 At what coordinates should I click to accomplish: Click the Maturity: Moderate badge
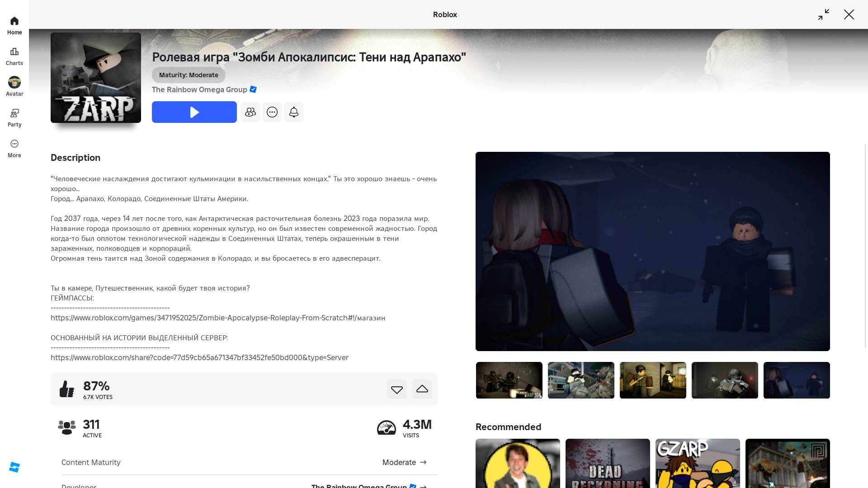coord(189,75)
